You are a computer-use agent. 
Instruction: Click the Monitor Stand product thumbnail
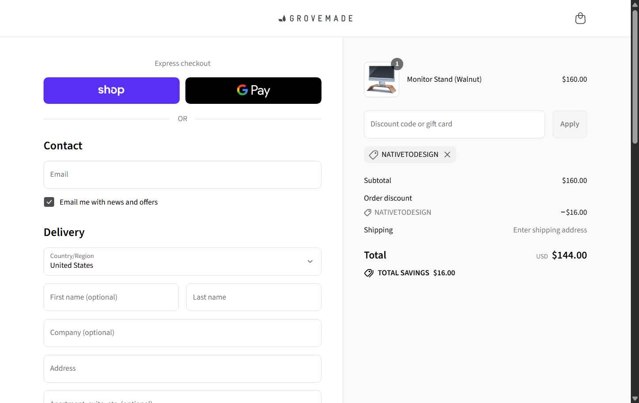pos(381,79)
